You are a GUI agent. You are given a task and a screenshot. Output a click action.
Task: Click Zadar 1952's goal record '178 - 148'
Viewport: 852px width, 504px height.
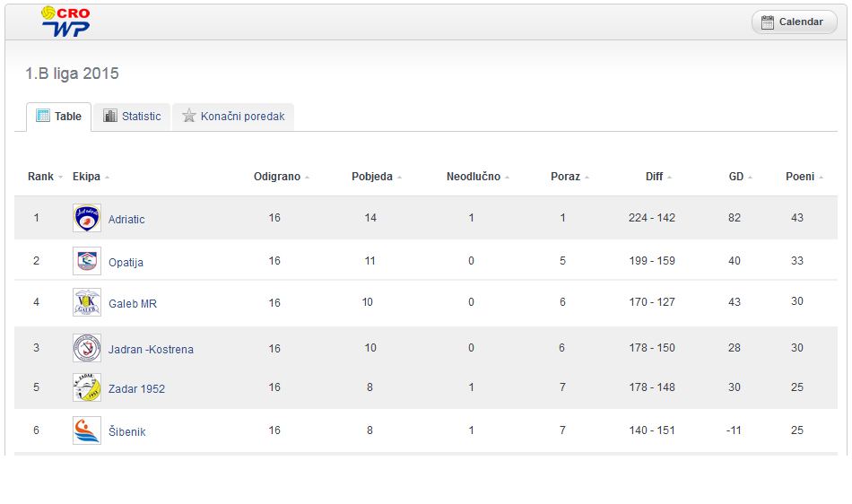[x=651, y=387]
